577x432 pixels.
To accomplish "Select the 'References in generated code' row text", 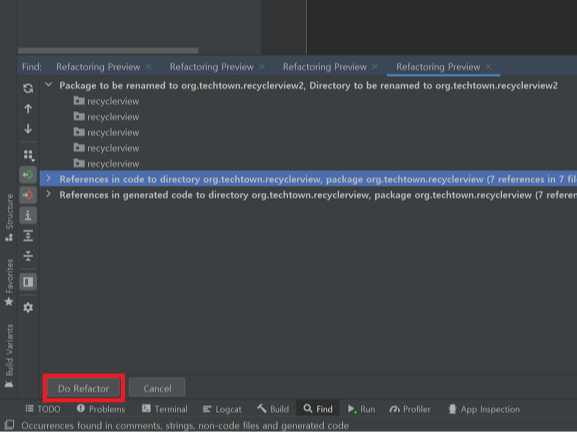I will pos(318,195).
